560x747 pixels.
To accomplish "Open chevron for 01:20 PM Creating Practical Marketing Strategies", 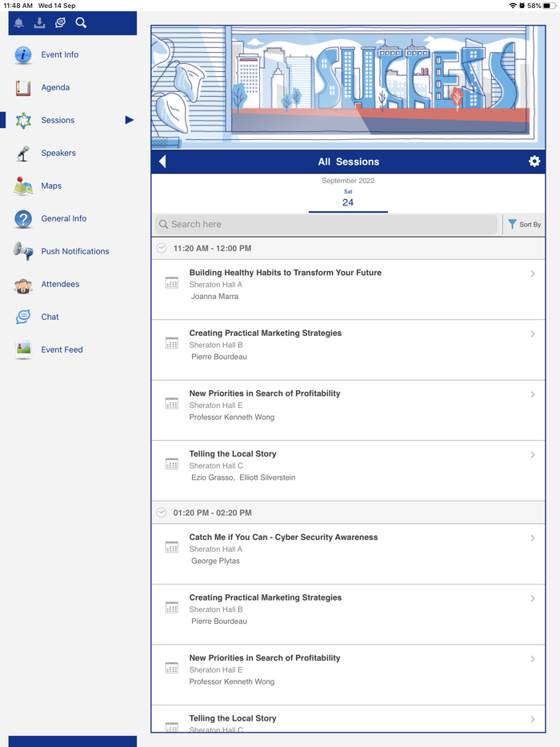I will point(533,598).
